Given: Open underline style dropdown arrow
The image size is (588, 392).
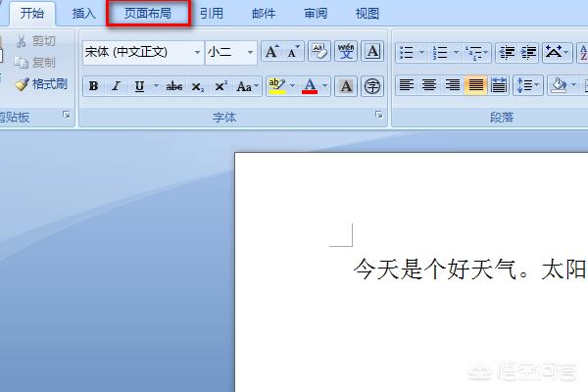Looking at the screenshot, I should [x=156, y=86].
